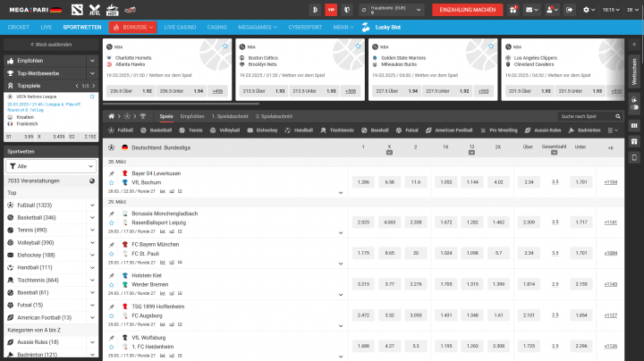Favorite the FC St. Pauli match star
This screenshot has height=361, width=644.
pyautogui.click(x=111, y=254)
